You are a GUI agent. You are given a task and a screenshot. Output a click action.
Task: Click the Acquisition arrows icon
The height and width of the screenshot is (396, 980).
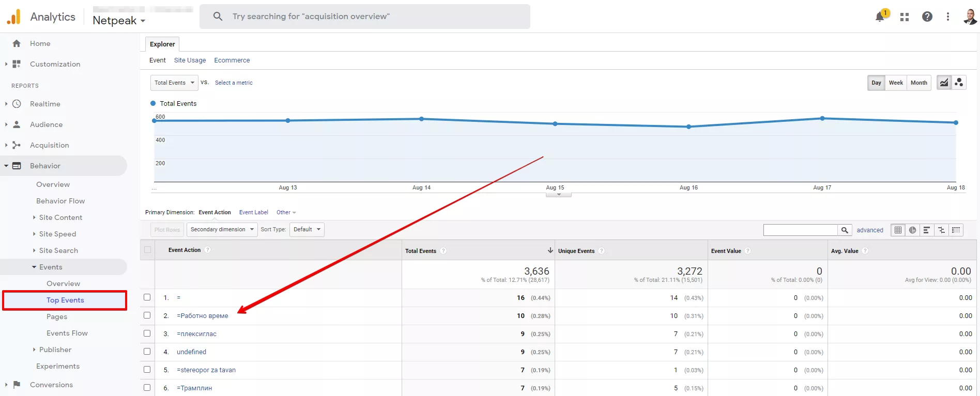pyautogui.click(x=17, y=145)
